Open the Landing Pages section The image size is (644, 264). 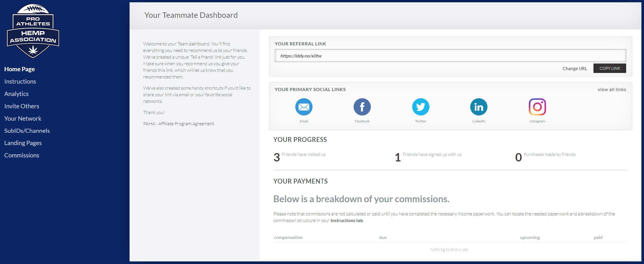point(23,143)
